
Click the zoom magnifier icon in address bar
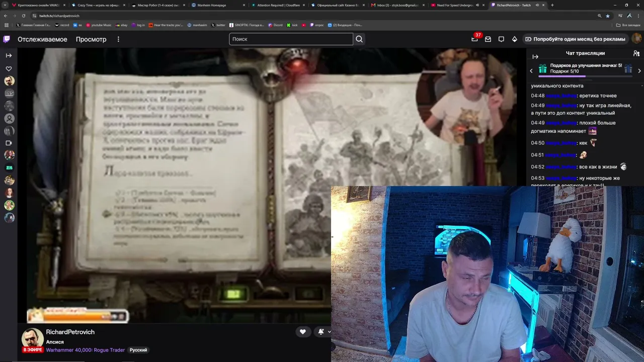pos(599,16)
